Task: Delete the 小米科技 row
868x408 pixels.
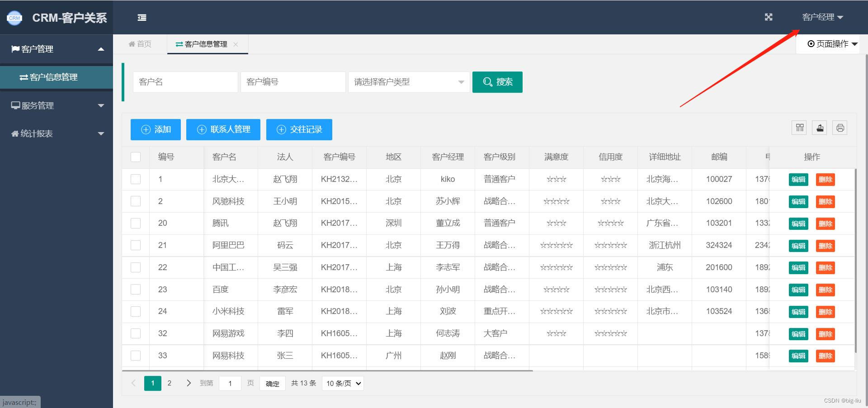Action: pos(826,312)
